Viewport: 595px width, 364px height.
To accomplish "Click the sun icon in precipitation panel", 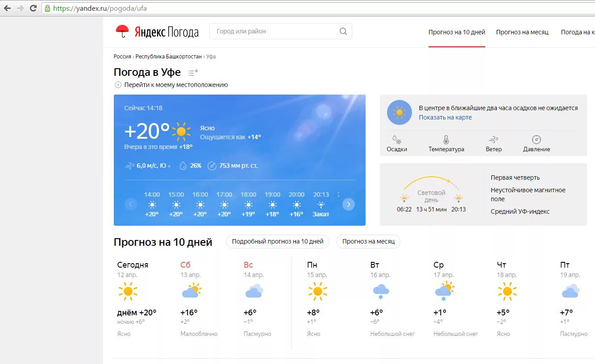I will click(399, 112).
